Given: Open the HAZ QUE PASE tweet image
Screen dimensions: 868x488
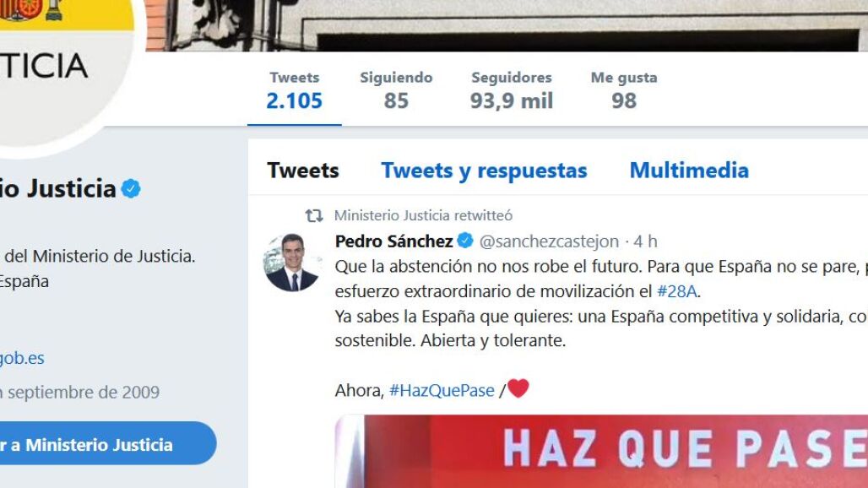Looking at the screenshot, I should pyautogui.click(x=601, y=452).
